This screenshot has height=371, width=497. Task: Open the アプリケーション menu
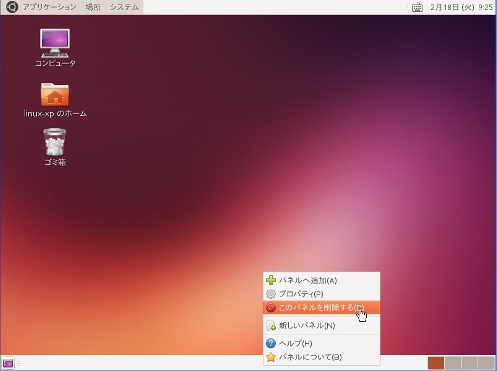click(x=49, y=7)
